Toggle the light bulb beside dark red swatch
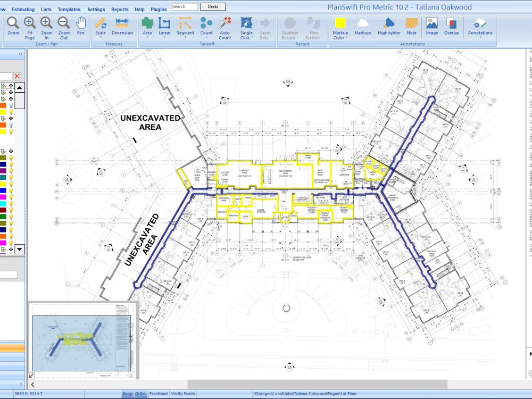Viewport: 532px width, 399px height. point(11,210)
